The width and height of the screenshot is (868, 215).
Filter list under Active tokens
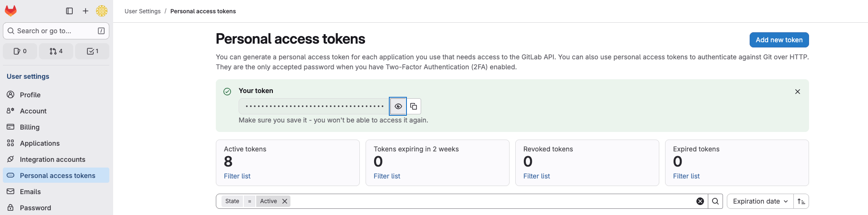(x=237, y=176)
